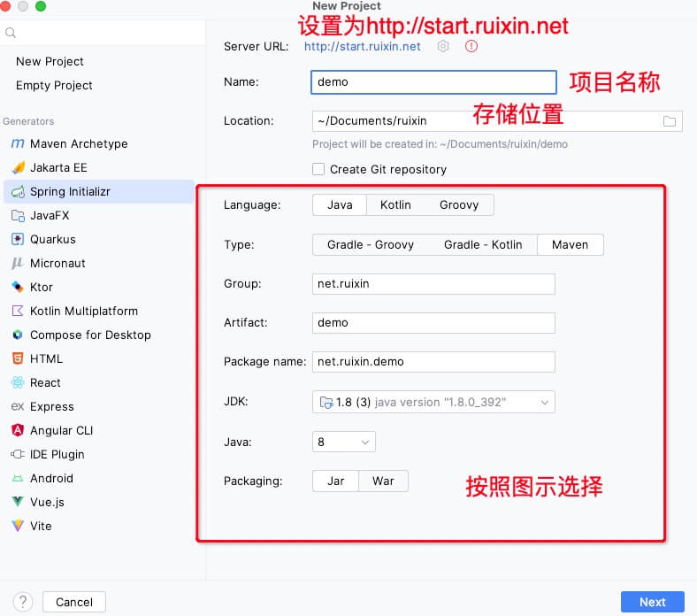Choose Micronaut generator
This screenshot has width=697, height=616.
99,263
